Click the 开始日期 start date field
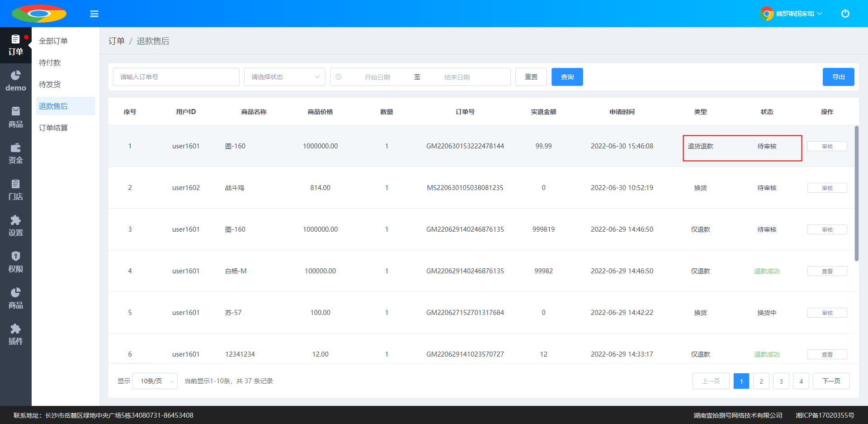Viewport: 868px width, 424px height. tap(377, 77)
